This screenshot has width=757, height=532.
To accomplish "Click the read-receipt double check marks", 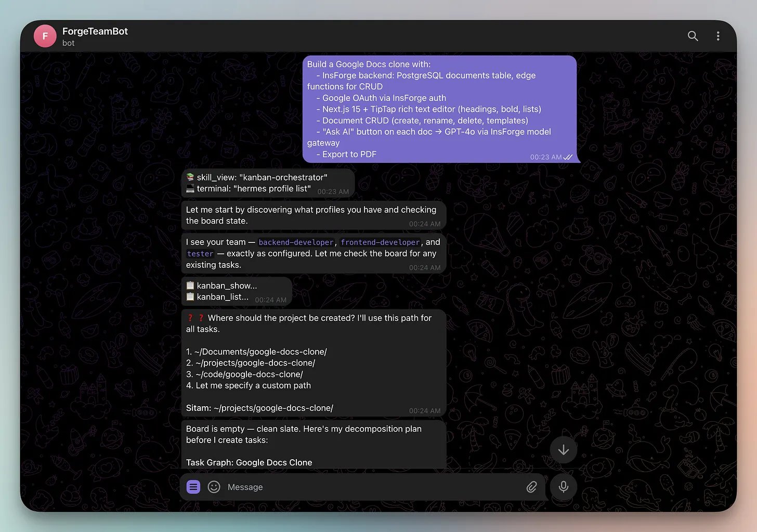I will tap(568, 157).
